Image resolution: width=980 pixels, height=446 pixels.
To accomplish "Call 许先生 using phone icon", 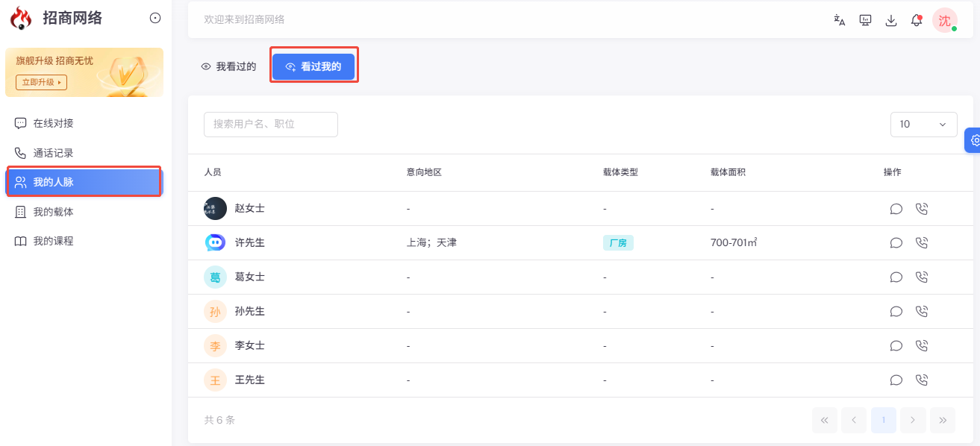I will click(922, 243).
